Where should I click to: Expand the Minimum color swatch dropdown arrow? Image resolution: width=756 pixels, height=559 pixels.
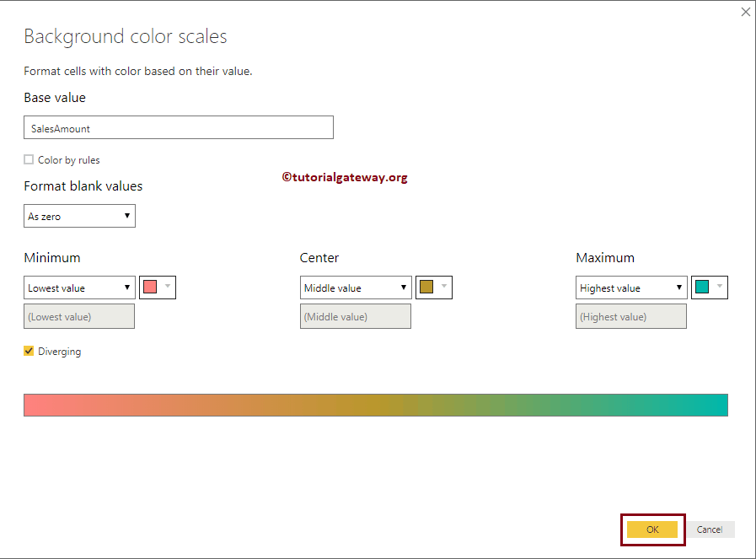click(169, 288)
